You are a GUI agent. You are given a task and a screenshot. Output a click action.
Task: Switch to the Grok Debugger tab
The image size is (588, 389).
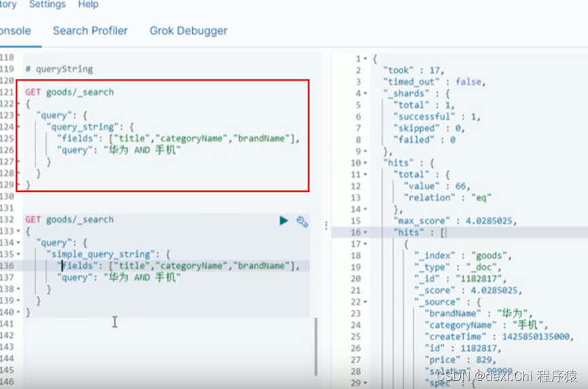pos(188,31)
